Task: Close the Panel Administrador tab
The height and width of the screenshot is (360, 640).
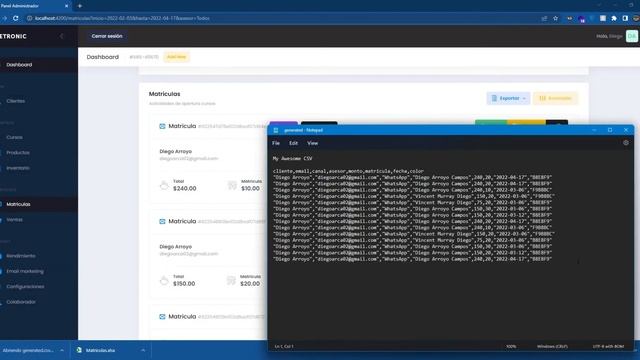Action: coord(67,6)
